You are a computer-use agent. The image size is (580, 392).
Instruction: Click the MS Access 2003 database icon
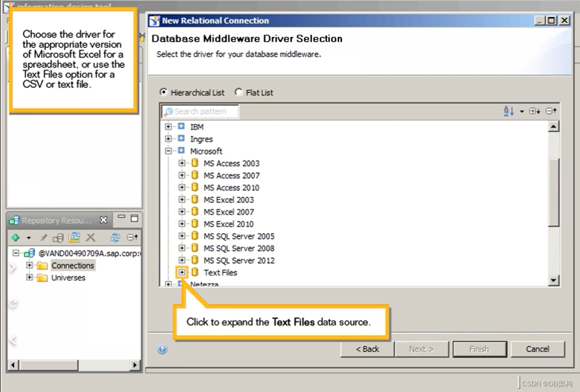point(195,163)
